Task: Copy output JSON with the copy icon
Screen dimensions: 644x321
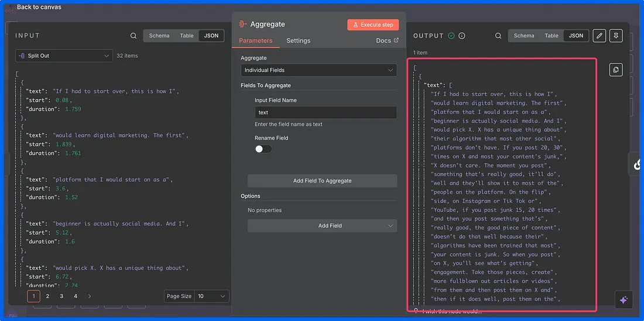Action: point(615,70)
